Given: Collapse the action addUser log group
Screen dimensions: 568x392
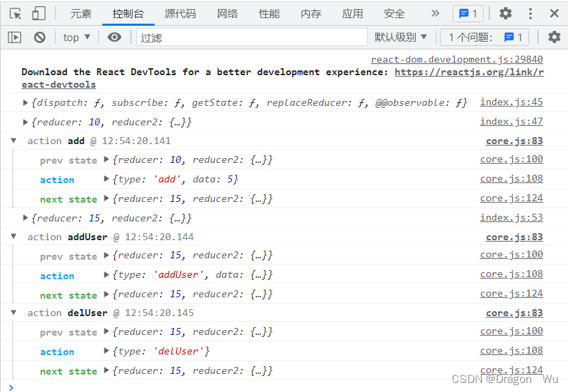Looking at the screenshot, I should [x=14, y=237].
